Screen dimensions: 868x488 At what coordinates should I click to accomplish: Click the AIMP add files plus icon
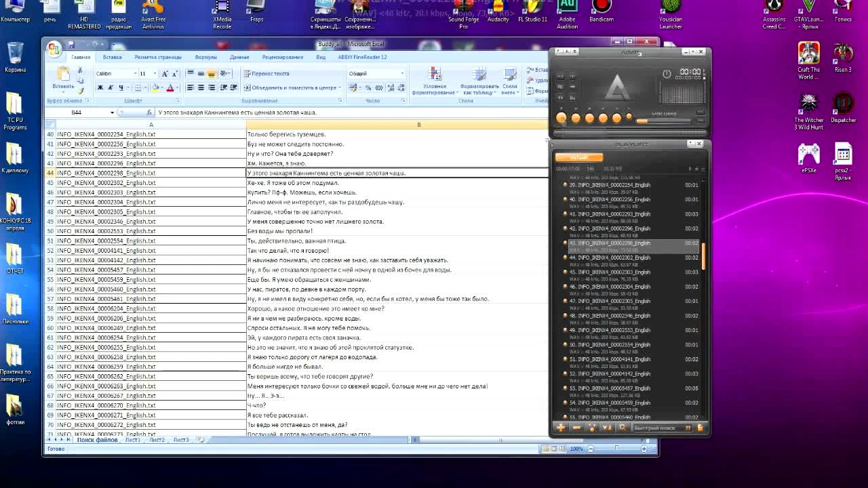coord(561,428)
